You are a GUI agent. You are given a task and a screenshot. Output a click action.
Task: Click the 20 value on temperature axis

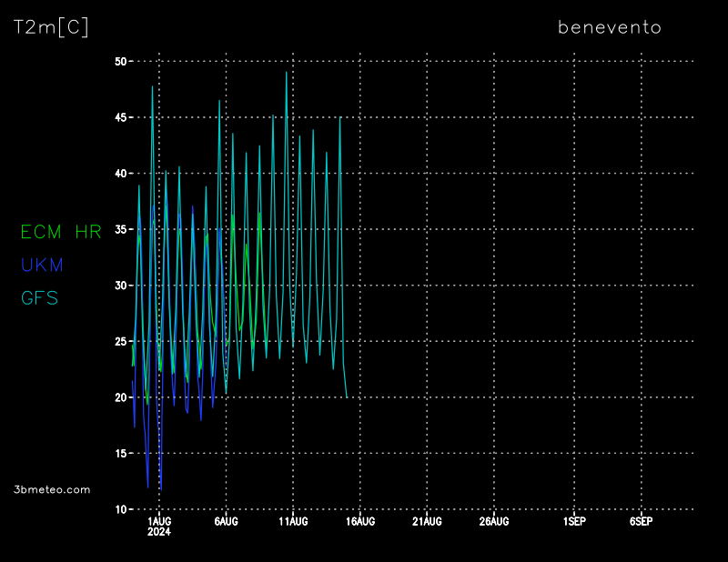coord(120,397)
